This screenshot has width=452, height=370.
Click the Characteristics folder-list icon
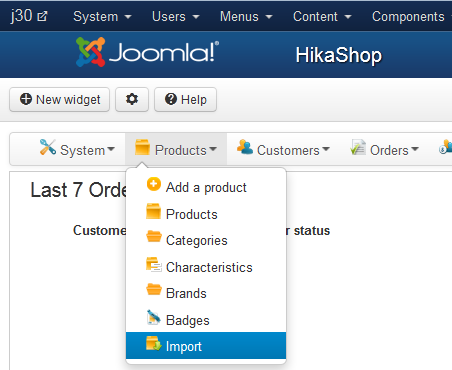[154, 264]
